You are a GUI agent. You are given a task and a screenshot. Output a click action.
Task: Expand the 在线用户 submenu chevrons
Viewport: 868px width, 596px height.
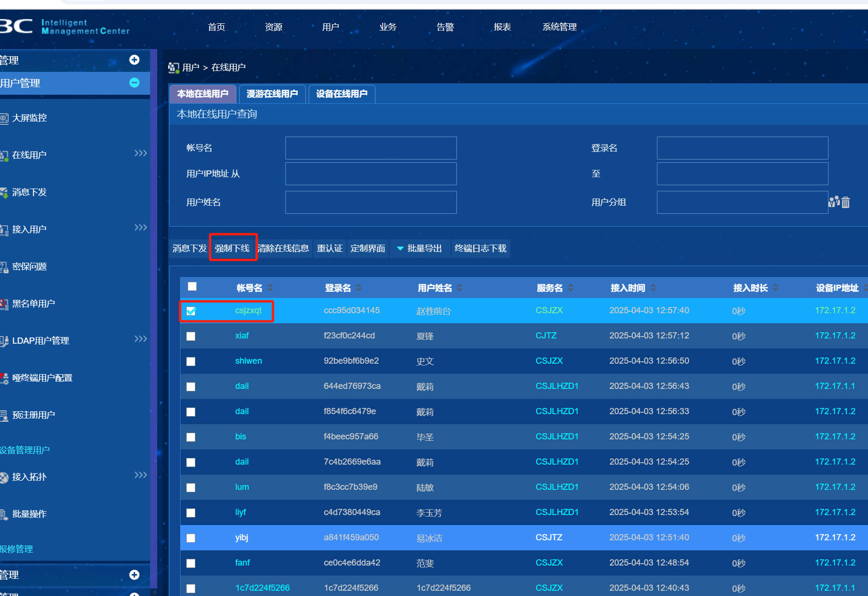point(141,153)
